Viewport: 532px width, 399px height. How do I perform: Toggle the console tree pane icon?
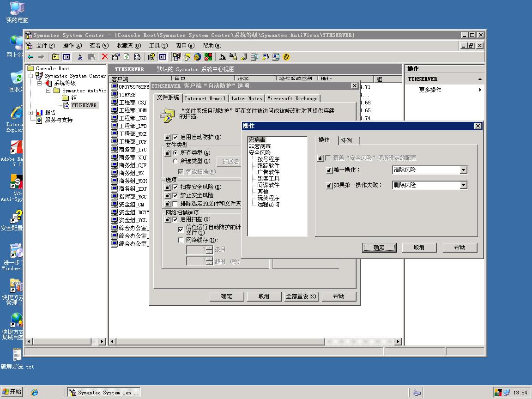[x=66, y=57]
